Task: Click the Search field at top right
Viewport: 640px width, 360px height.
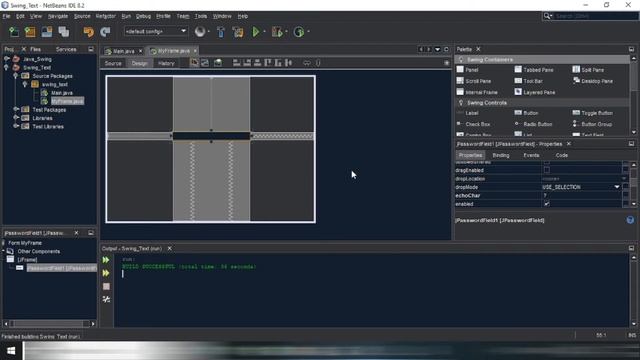Action: pyautogui.click(x=596, y=16)
